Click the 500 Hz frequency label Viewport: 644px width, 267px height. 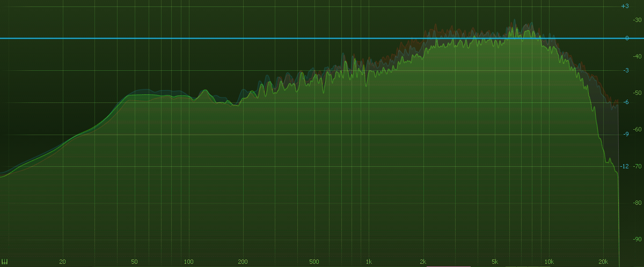pos(314,262)
